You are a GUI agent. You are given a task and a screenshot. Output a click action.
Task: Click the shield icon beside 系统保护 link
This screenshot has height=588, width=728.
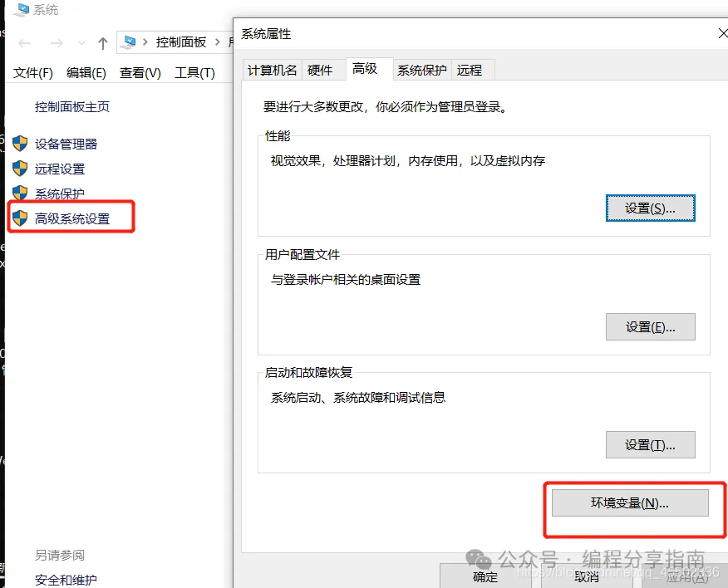click(x=20, y=193)
